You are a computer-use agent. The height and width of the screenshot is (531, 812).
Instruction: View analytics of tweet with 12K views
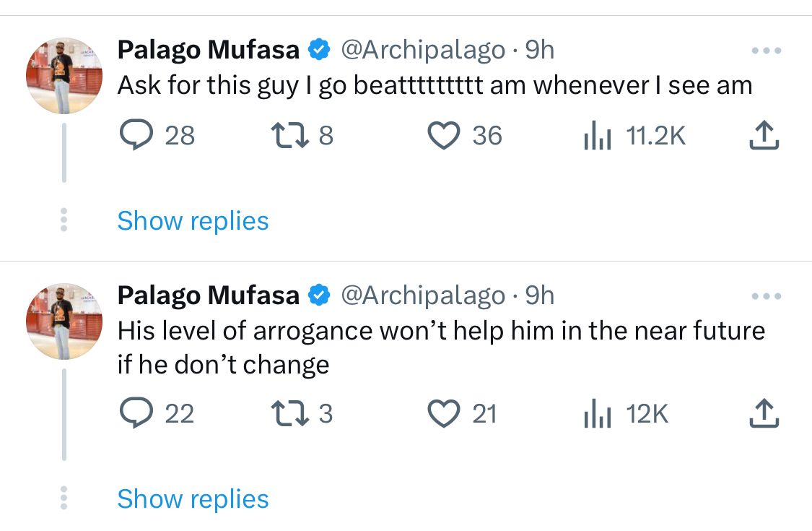point(598,413)
